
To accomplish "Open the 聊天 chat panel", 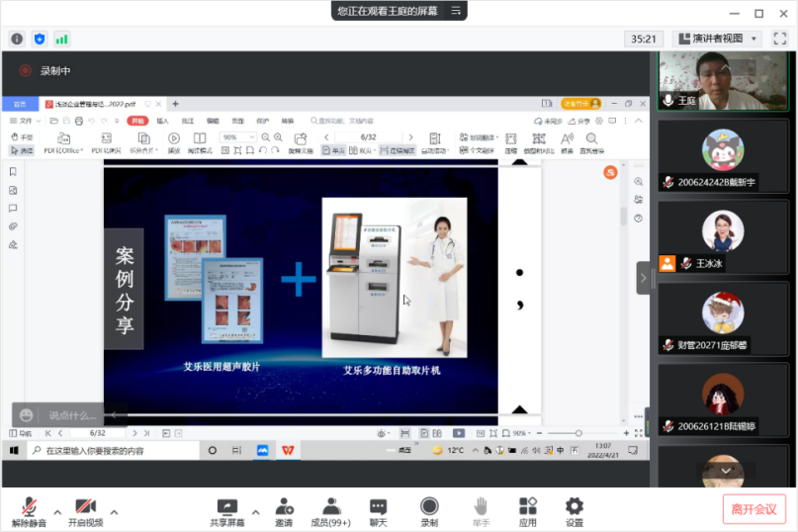I will click(x=378, y=511).
